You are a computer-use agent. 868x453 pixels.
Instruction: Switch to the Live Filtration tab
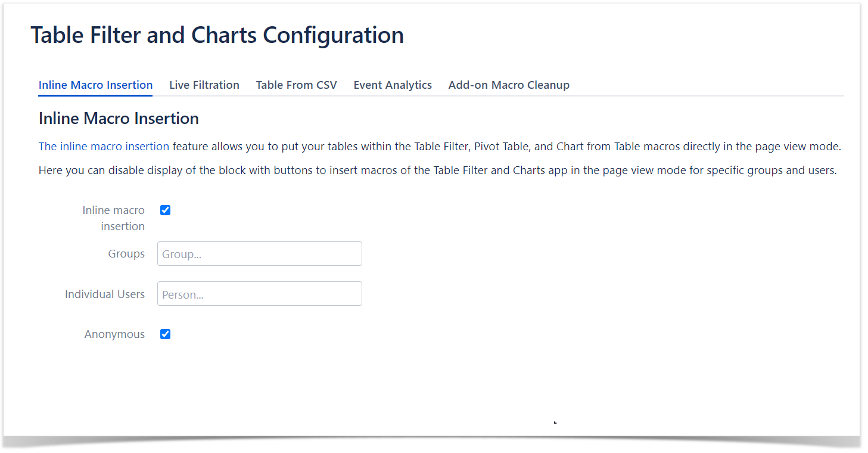(204, 85)
